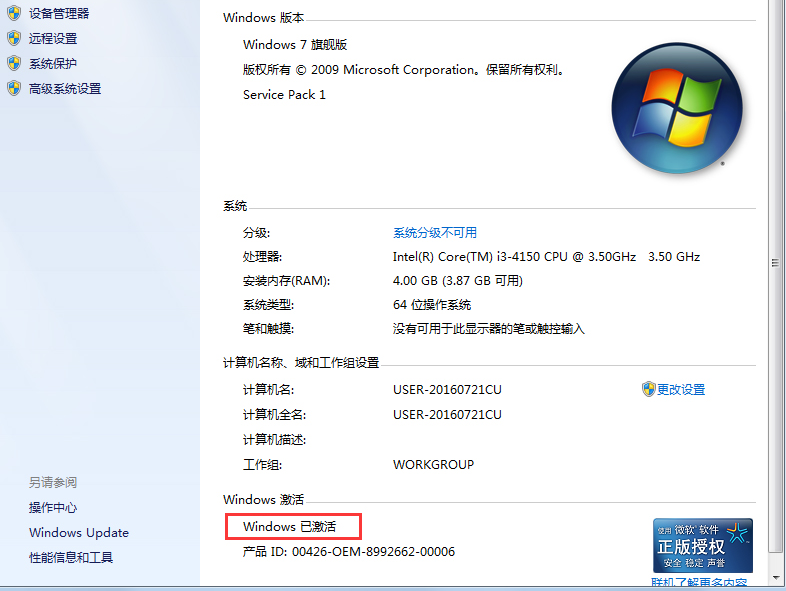Click the shield icon beside 高级系统设置
This screenshot has height=591, width=786.
pyautogui.click(x=14, y=88)
